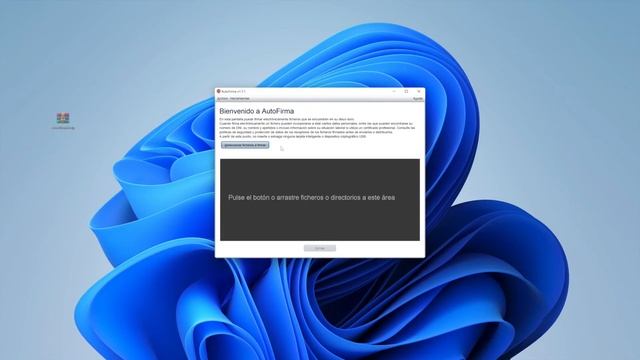Open the Herramientas menu
This screenshot has width=640, height=360.
click(x=240, y=98)
